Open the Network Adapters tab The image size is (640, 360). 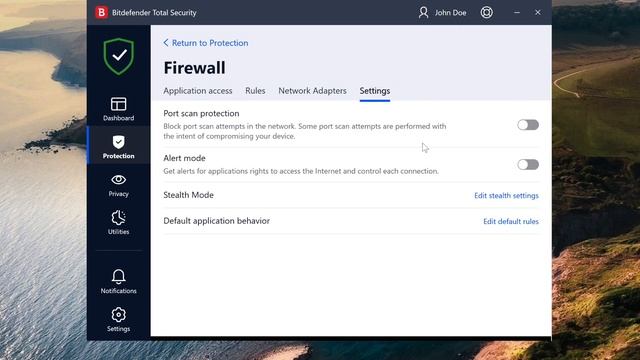(x=312, y=91)
